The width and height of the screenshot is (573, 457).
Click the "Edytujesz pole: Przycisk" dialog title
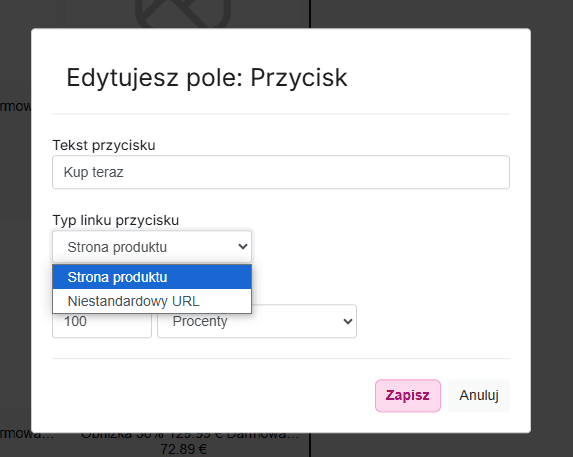pyautogui.click(x=207, y=77)
